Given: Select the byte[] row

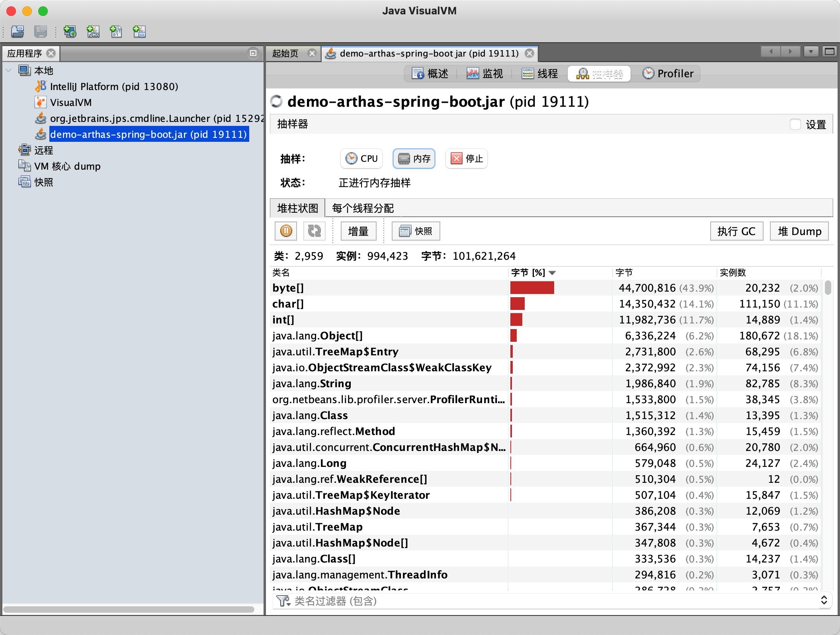Looking at the screenshot, I should pyautogui.click(x=545, y=288).
